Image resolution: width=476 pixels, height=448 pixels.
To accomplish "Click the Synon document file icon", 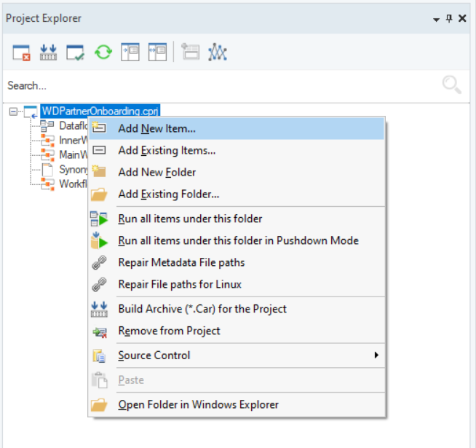I will pyautogui.click(x=47, y=170).
